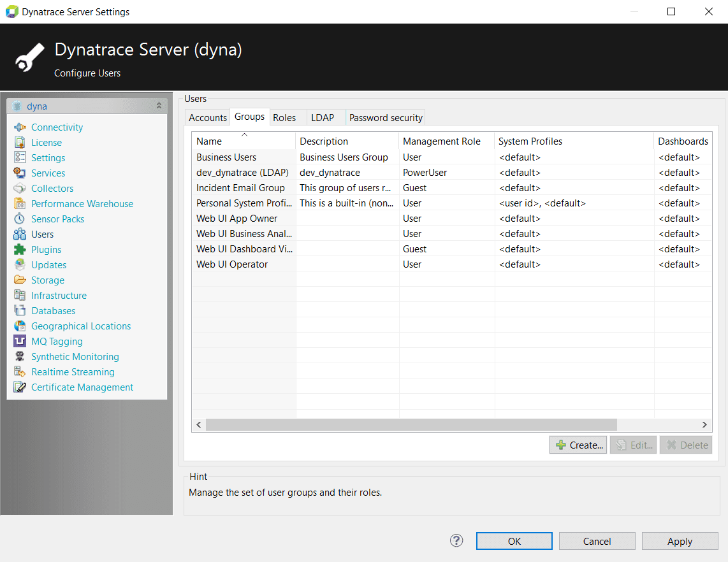The image size is (728, 562).
Task: Click the Performance Warehouse database icon
Action: (x=20, y=204)
